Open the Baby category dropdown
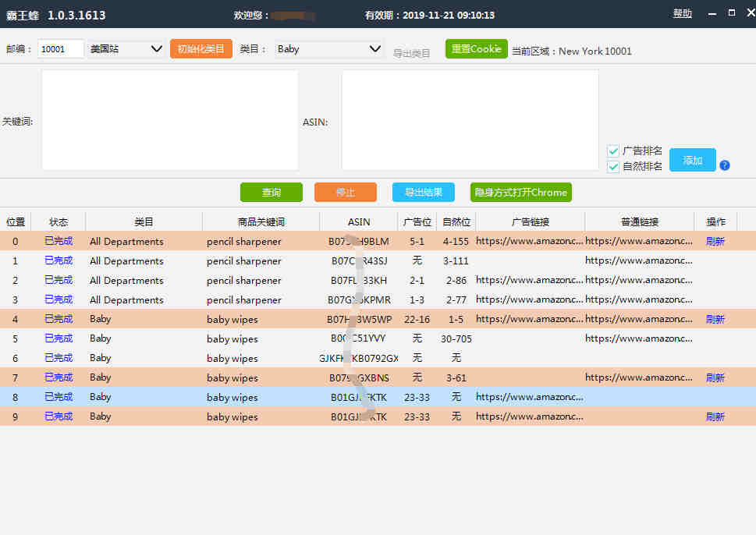 (329, 48)
